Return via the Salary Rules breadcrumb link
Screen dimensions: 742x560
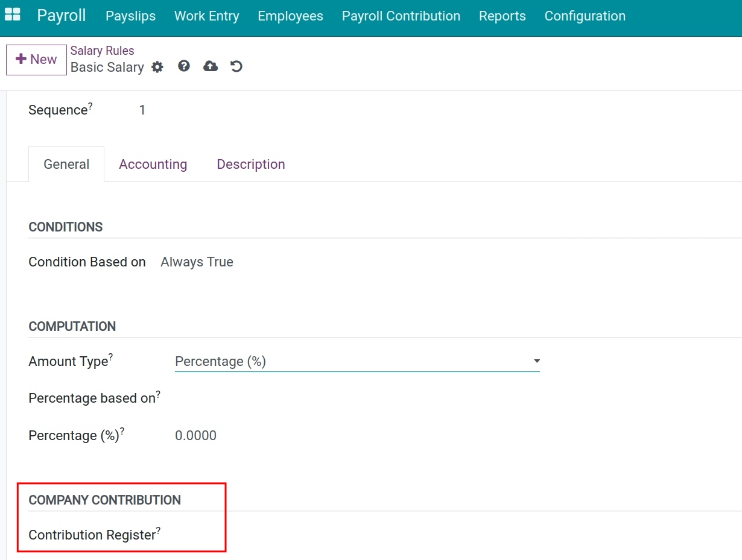102,51
